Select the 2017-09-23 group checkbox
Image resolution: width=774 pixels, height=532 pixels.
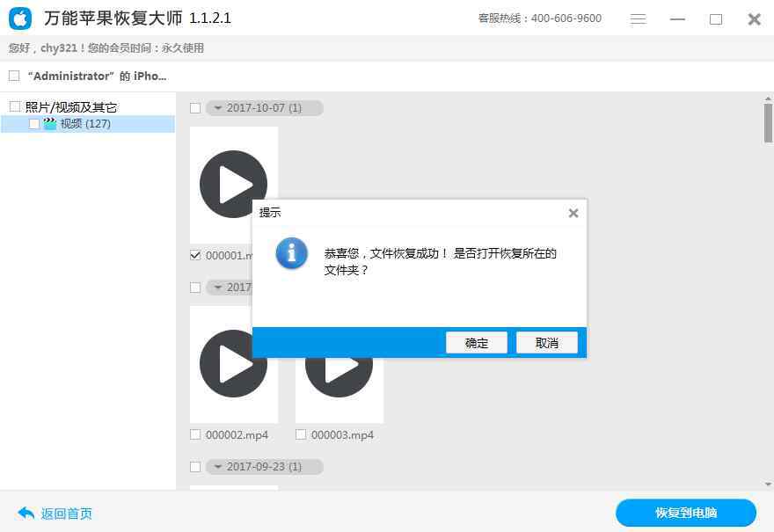pyautogui.click(x=195, y=467)
